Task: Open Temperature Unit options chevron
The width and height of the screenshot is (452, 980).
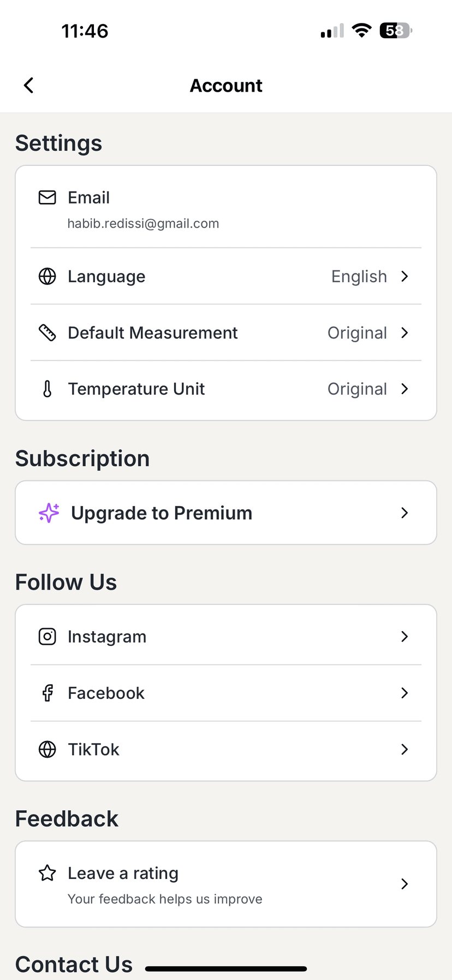Action: point(405,389)
